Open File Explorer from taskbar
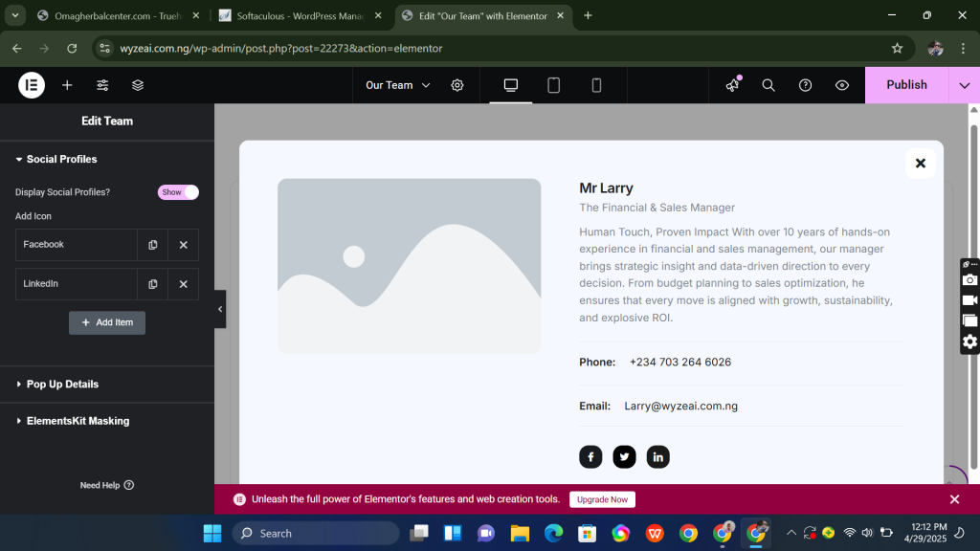Image resolution: width=980 pixels, height=551 pixels. [520, 534]
